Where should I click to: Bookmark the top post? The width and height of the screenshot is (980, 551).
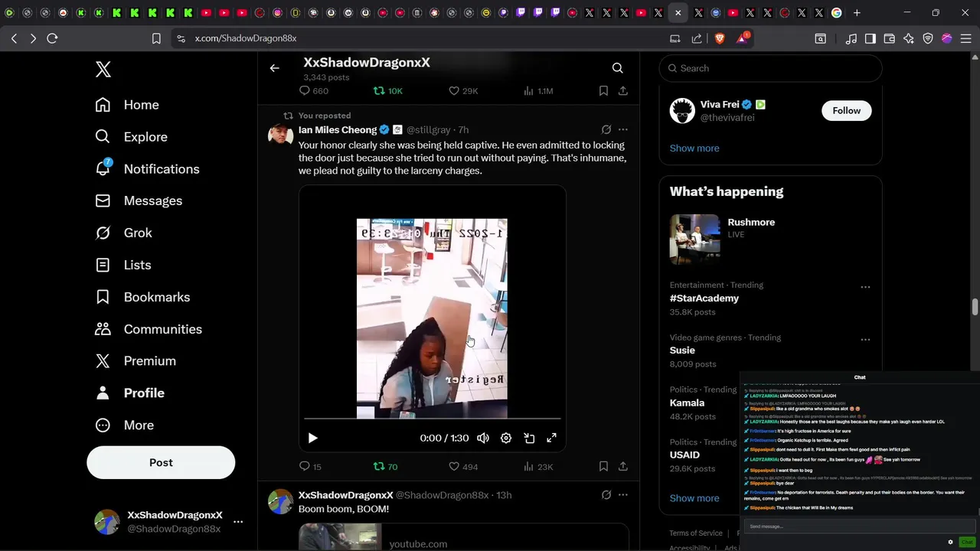click(x=603, y=90)
